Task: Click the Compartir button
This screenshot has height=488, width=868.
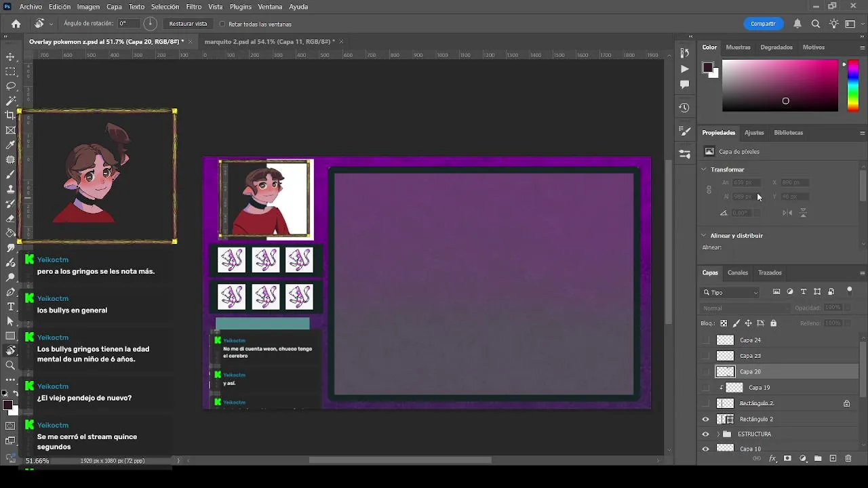Action: click(x=763, y=24)
